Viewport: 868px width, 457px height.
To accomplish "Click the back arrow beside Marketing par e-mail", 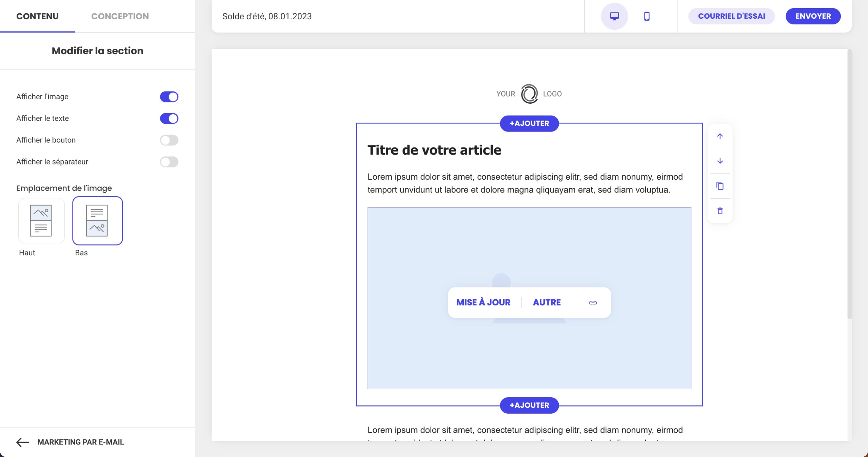I will [x=23, y=442].
